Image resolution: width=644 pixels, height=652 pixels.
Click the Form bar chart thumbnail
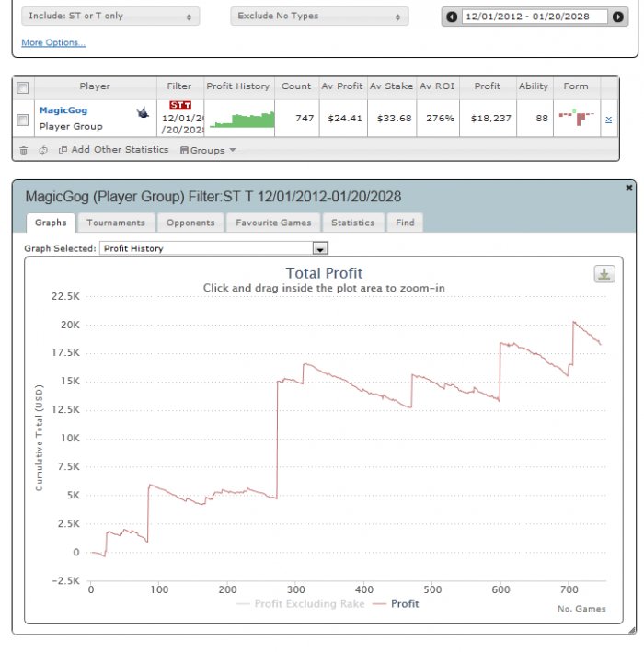pos(576,117)
